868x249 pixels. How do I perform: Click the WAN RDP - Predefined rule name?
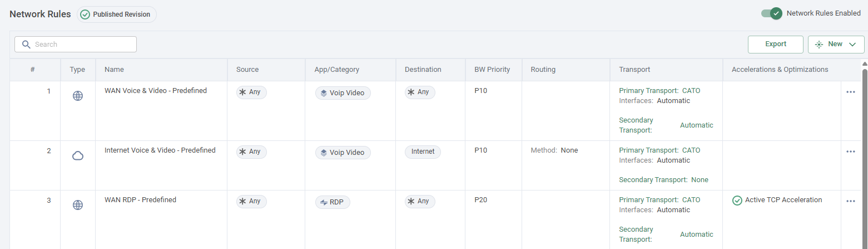point(140,200)
